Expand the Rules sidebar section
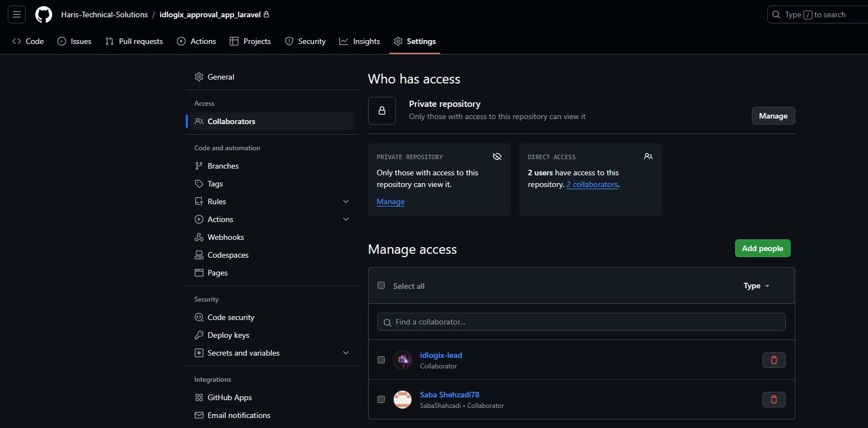This screenshot has height=428, width=868. tap(345, 201)
